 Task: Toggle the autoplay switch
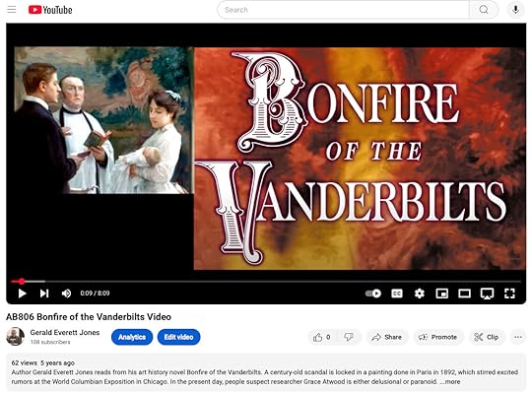click(x=373, y=294)
